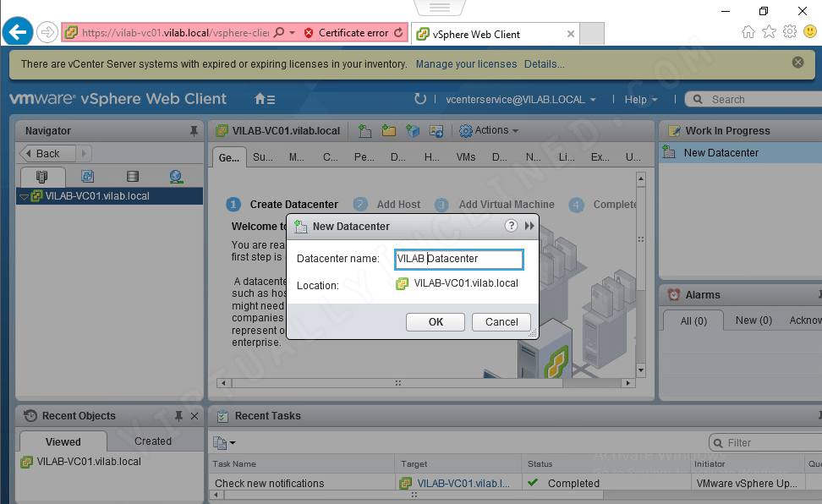This screenshot has height=504, width=822.
Task: Open the Manage your licenses link
Action: 465,63
